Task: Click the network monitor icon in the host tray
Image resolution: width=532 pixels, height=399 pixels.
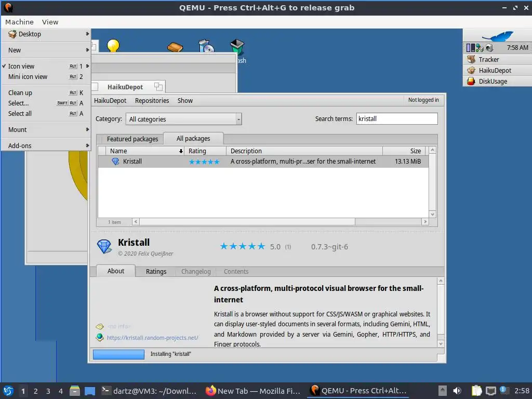Action: (490, 391)
